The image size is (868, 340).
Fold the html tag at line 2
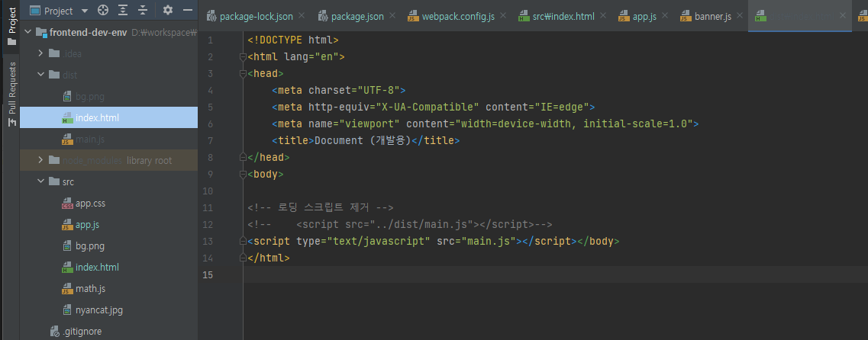243,57
